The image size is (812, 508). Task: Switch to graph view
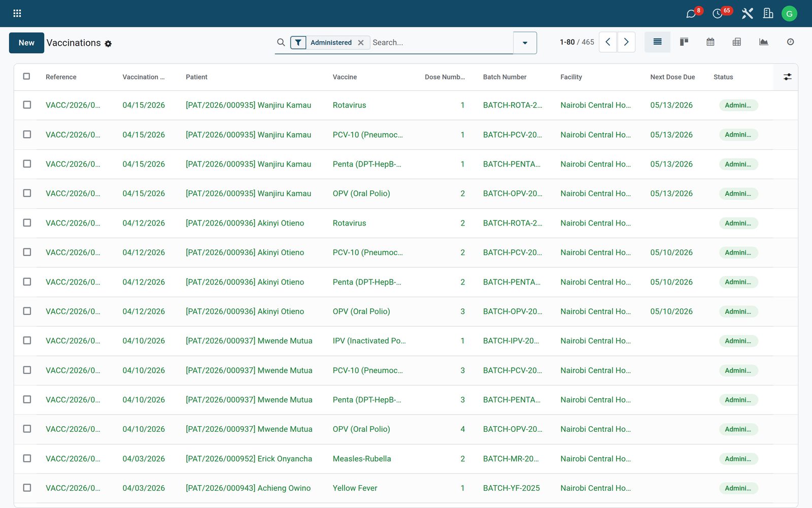[x=763, y=42]
